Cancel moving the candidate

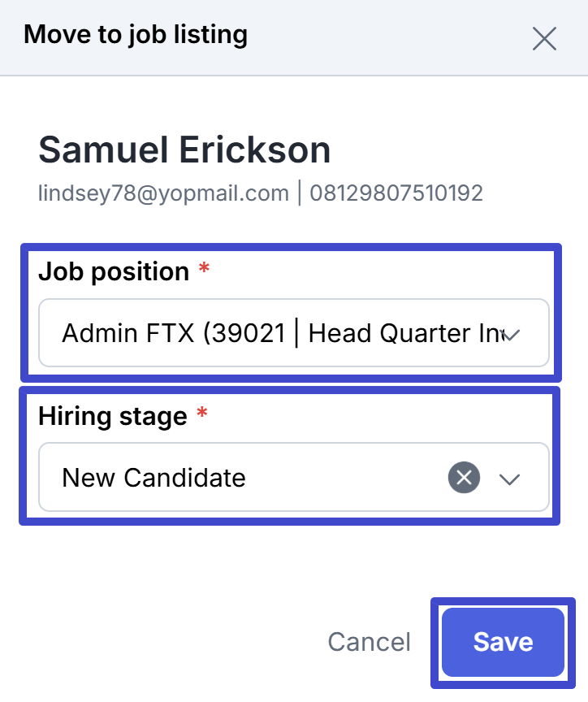coord(369,642)
